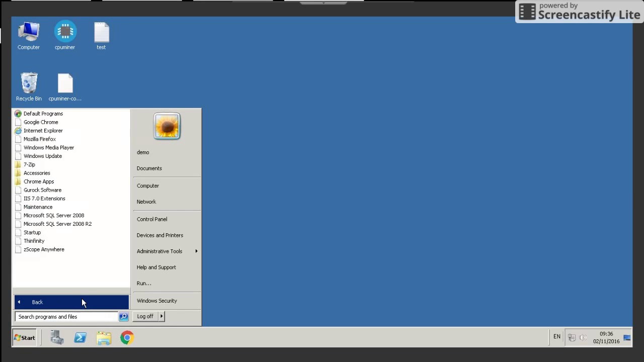This screenshot has width=644, height=362.
Task: Open the shutdown options arrow beside Log off
Action: (x=162, y=316)
